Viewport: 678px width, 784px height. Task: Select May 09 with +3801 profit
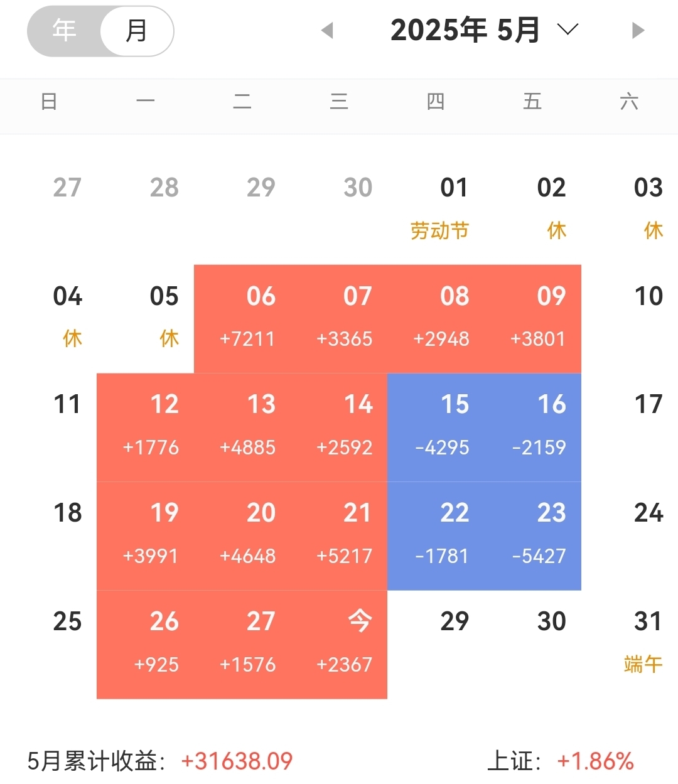coord(532,319)
